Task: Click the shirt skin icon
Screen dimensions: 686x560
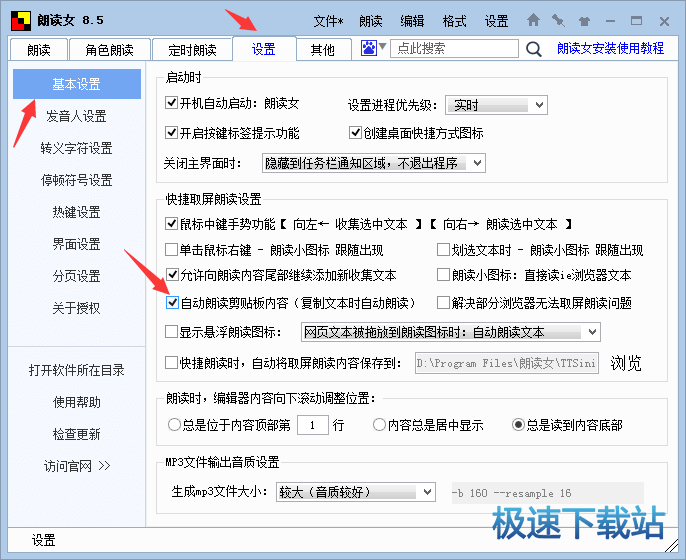Action: click(584, 21)
